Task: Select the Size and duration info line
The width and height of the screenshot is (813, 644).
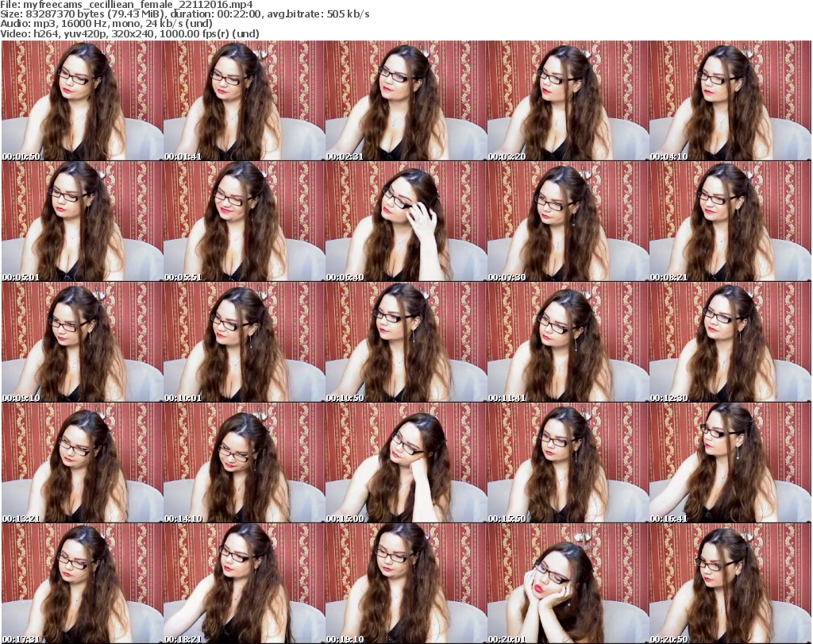Action: click(x=184, y=14)
